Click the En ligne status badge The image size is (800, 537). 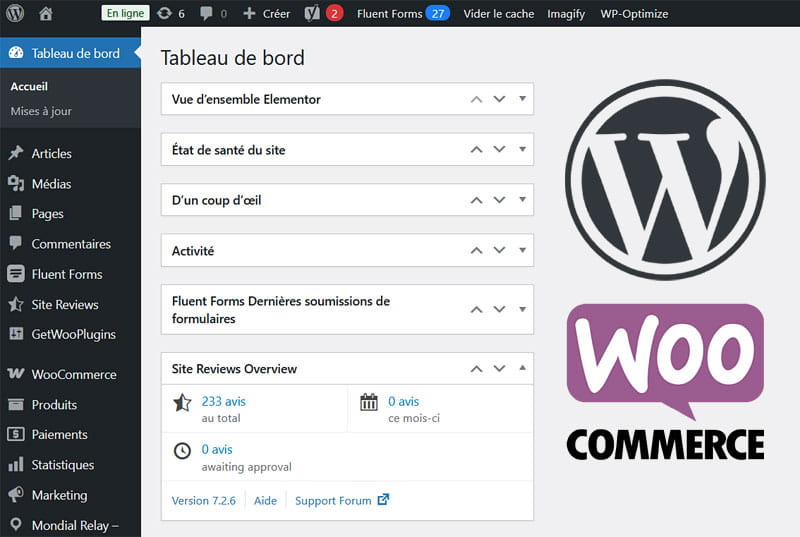[x=126, y=13]
